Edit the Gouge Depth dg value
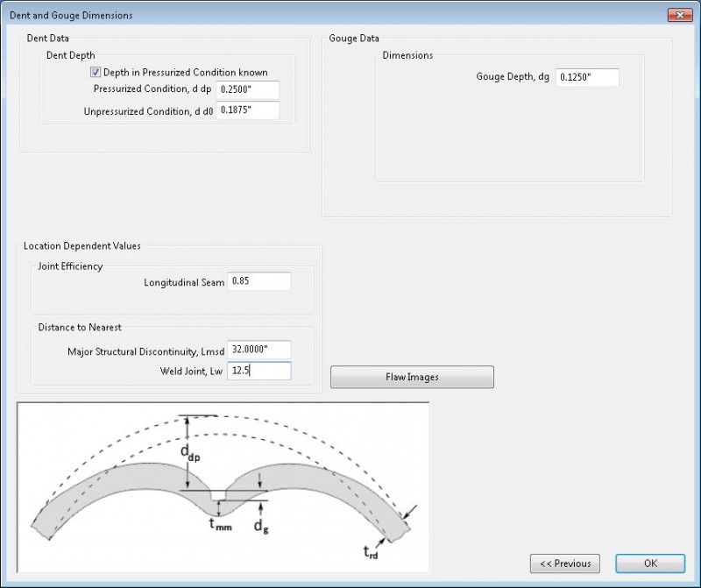Screen dimensions: 701x588 (x=585, y=77)
